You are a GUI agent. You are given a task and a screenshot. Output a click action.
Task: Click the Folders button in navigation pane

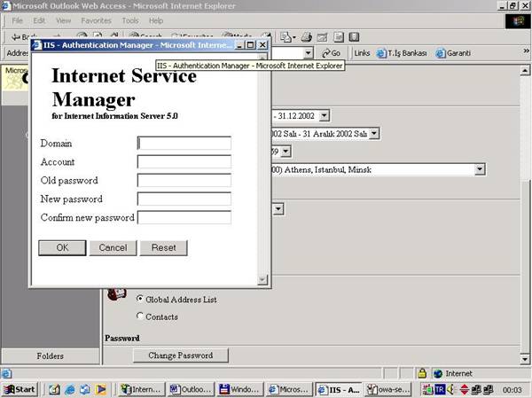[51, 356]
